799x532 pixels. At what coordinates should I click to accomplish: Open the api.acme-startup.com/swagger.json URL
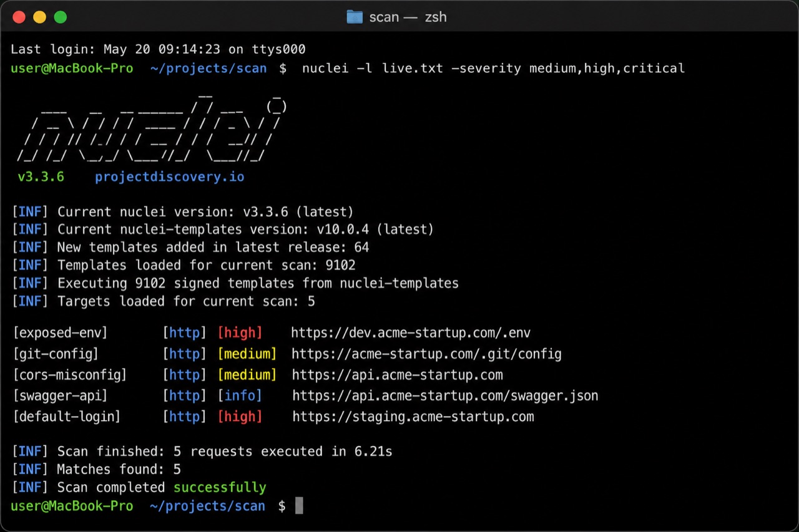[445, 396]
